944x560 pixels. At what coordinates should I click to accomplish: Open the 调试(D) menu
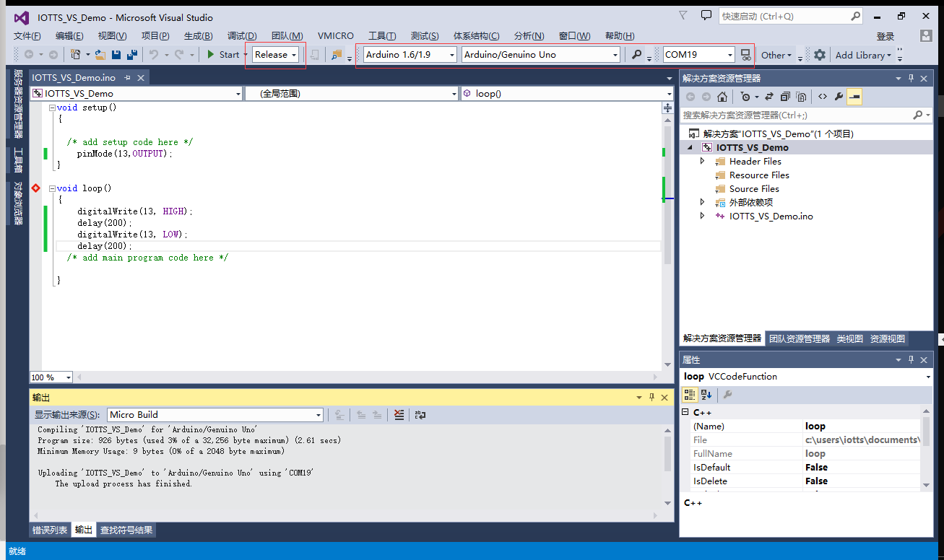[x=242, y=36]
